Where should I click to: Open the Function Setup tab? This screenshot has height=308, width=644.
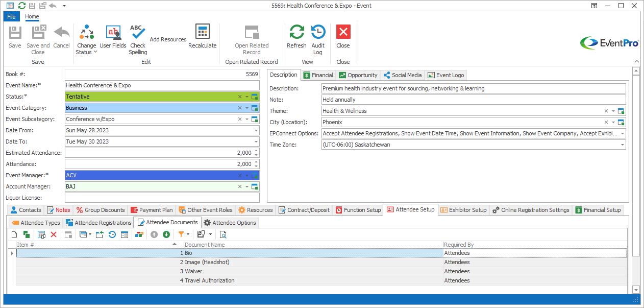pos(358,210)
